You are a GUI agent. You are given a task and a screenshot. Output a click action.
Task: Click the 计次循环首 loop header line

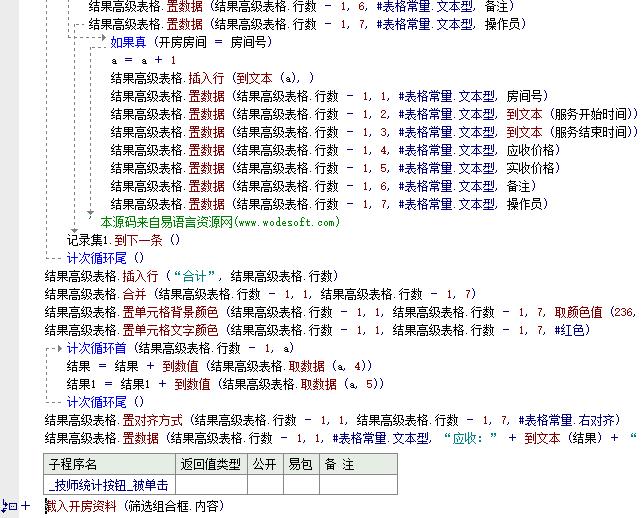pos(180,348)
